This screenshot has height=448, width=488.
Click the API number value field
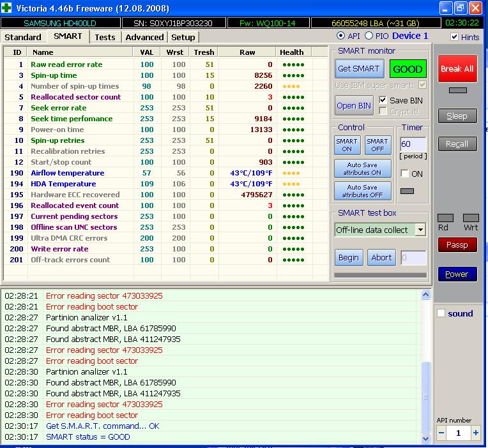[459, 433]
